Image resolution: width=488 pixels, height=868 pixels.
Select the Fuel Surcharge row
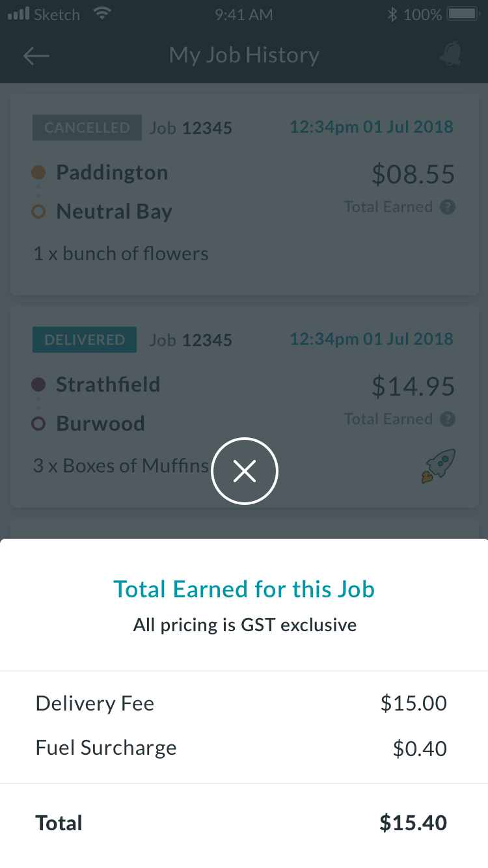244,748
